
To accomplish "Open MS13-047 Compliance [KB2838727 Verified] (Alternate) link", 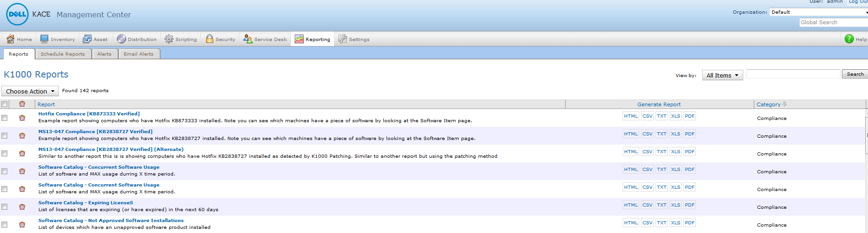I will pos(111,149).
